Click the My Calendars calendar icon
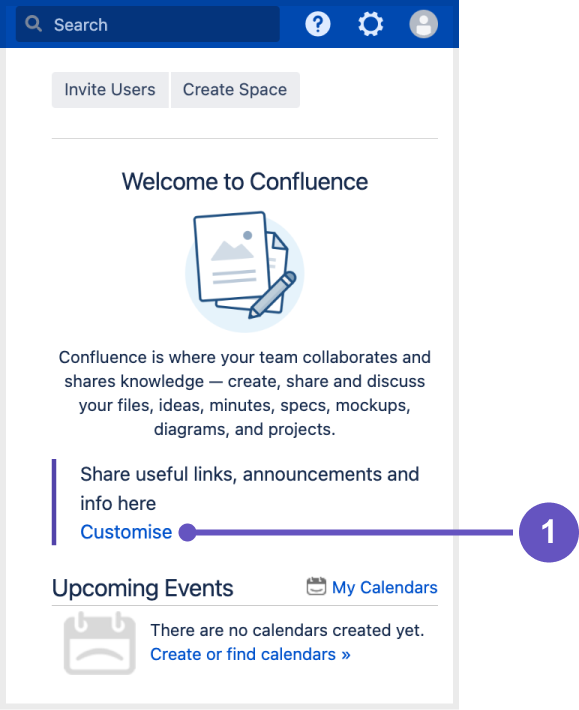 pos(316,586)
